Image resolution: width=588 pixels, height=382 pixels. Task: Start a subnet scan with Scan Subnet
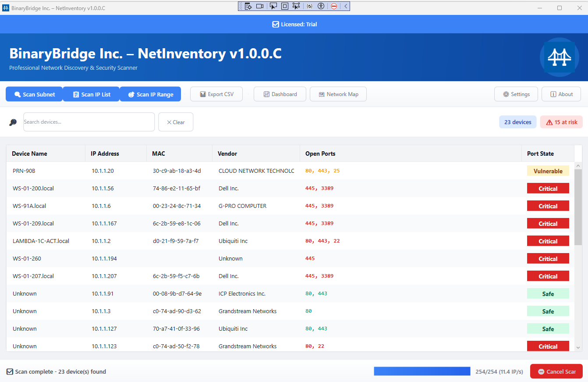tap(34, 94)
